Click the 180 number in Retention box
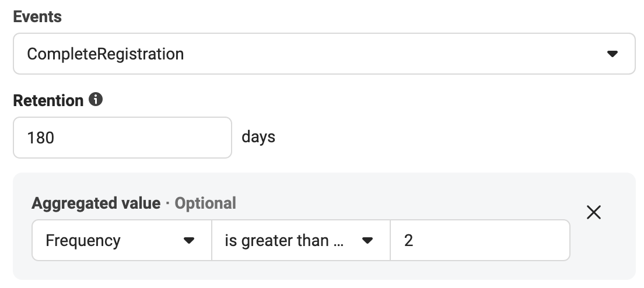644x288 pixels. (40, 138)
